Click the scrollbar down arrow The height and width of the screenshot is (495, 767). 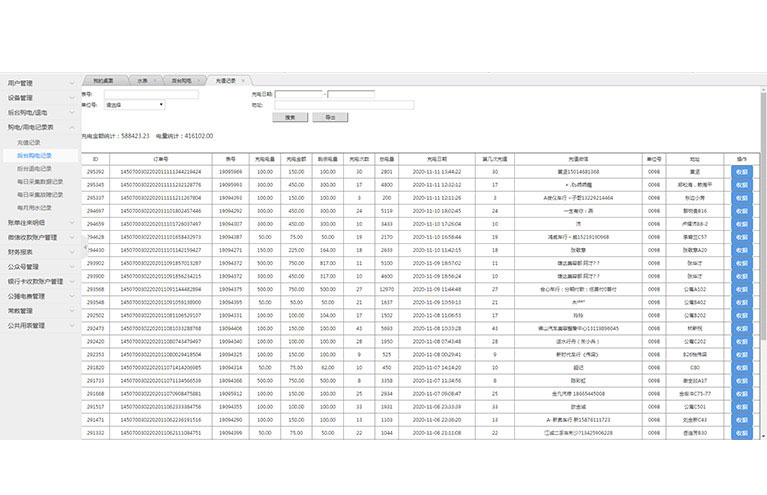coord(763,435)
